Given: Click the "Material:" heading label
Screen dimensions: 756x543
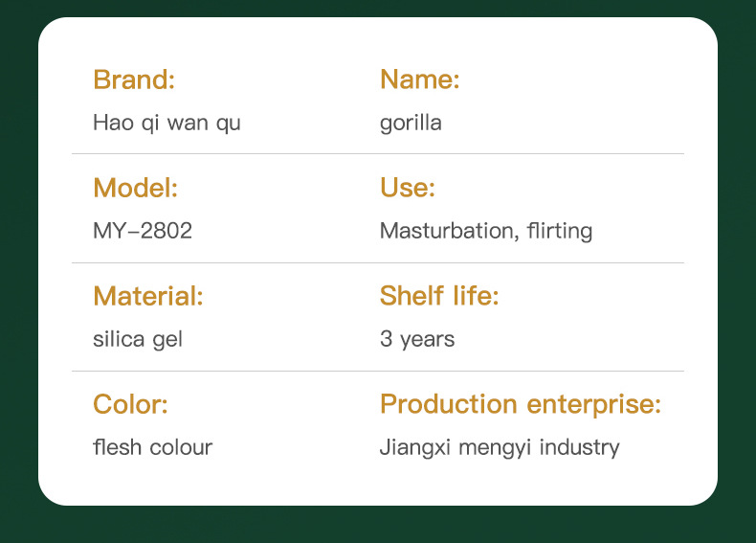Looking at the screenshot, I should [x=148, y=296].
